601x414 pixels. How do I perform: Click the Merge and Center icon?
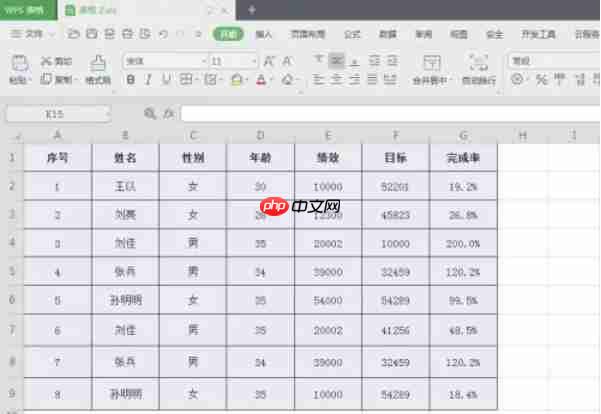click(x=432, y=63)
